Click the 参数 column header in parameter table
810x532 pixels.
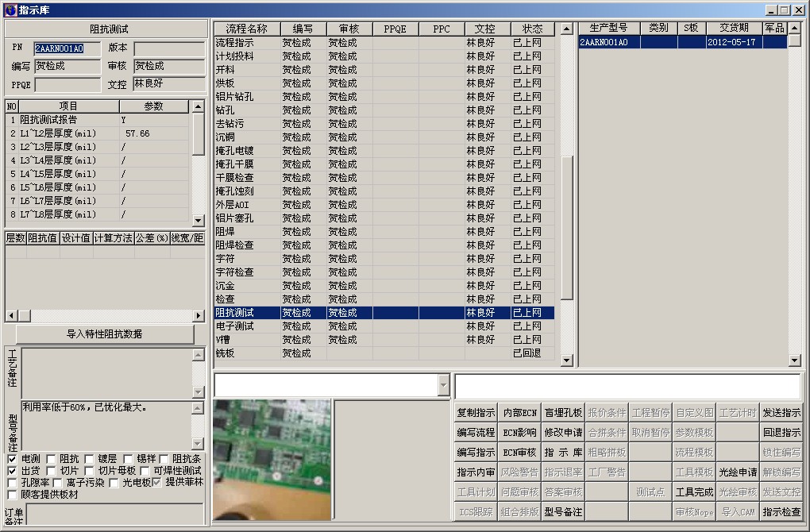coord(154,106)
